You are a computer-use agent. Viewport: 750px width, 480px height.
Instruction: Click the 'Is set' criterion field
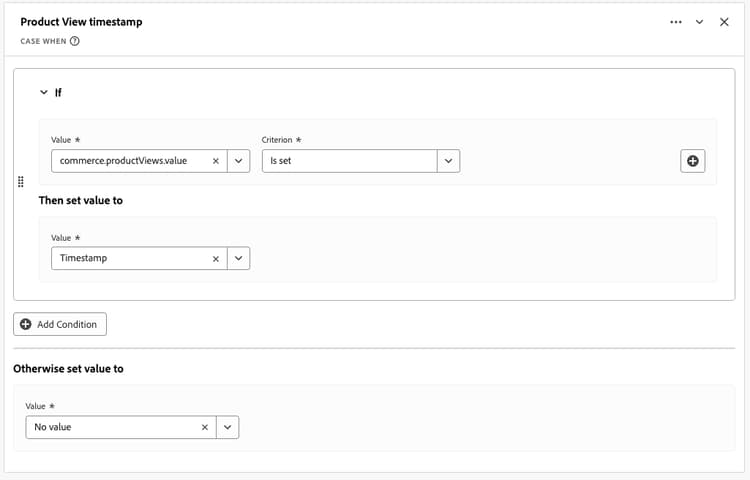pyautogui.click(x=350, y=161)
